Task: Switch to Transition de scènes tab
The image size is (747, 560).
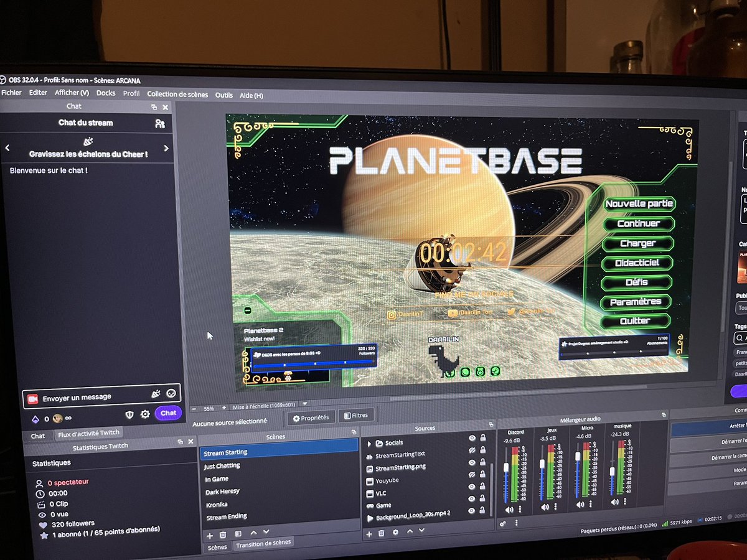Action: coord(263,543)
